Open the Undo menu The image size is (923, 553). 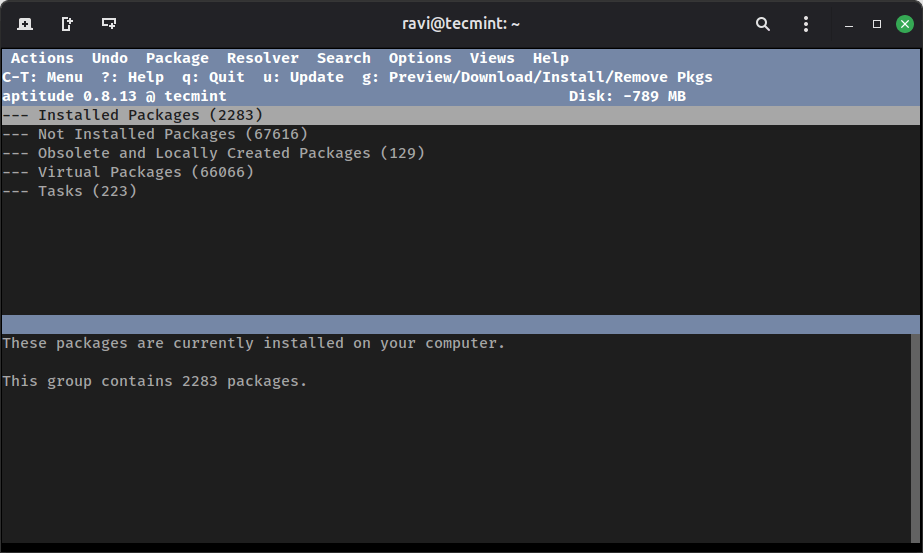[110, 58]
